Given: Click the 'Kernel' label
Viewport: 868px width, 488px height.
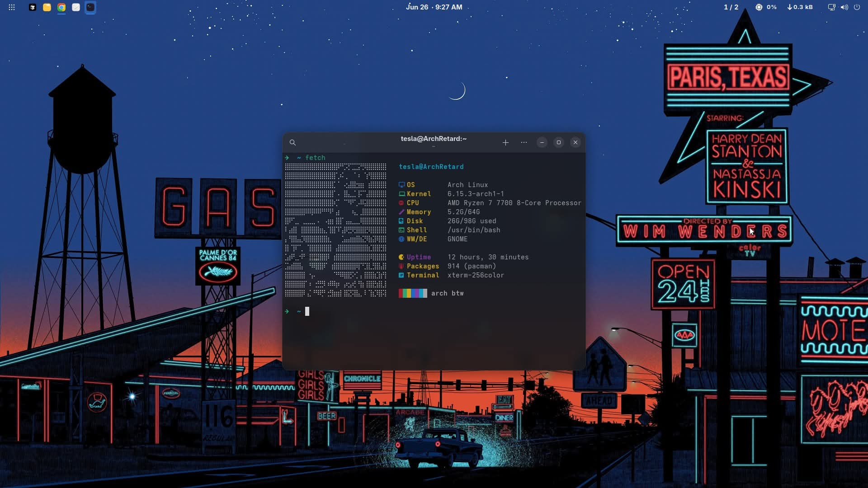Looking at the screenshot, I should pyautogui.click(x=419, y=194).
